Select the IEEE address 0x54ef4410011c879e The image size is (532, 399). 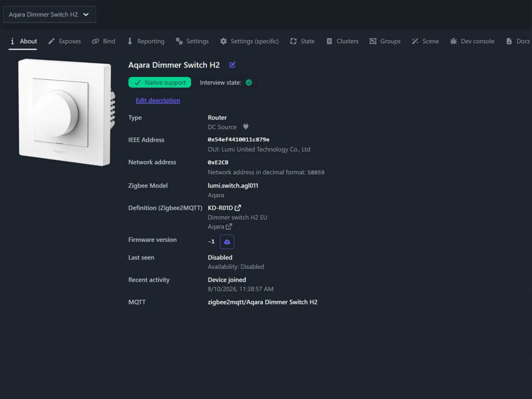coord(238,139)
